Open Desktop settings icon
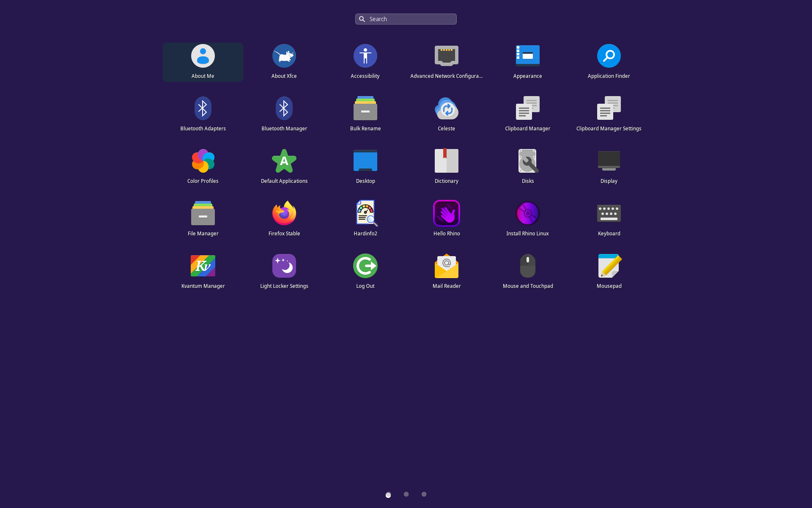Screen dimensions: 812x508 point(365,161)
